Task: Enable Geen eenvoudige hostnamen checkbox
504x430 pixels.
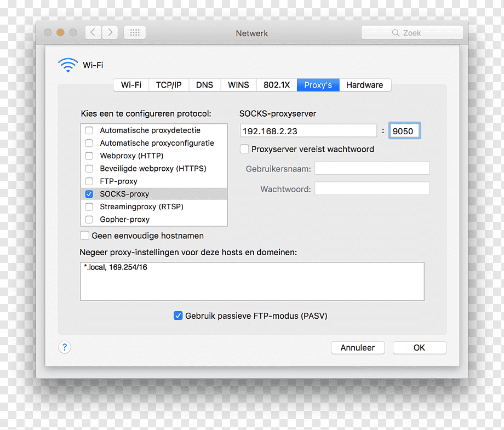Action: (84, 236)
